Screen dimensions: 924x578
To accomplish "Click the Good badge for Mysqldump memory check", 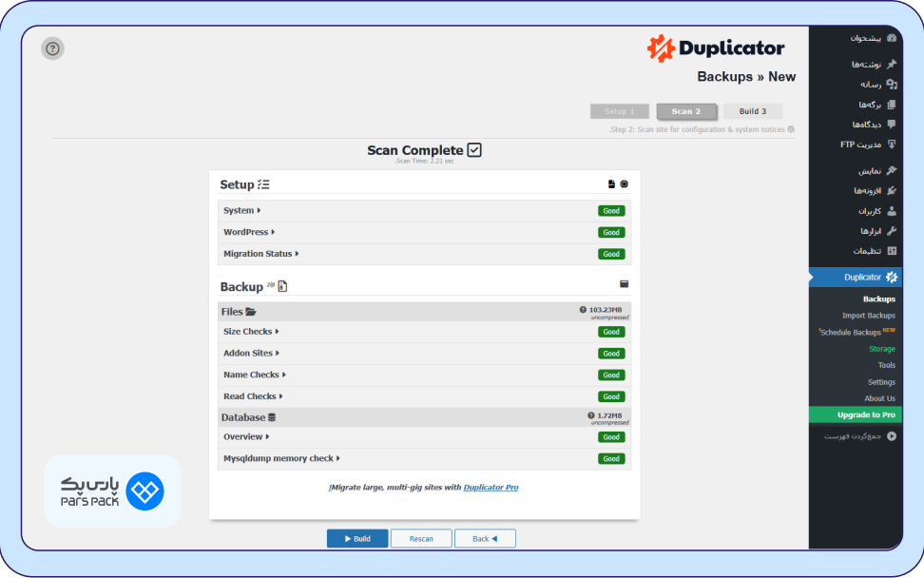I will coord(611,458).
